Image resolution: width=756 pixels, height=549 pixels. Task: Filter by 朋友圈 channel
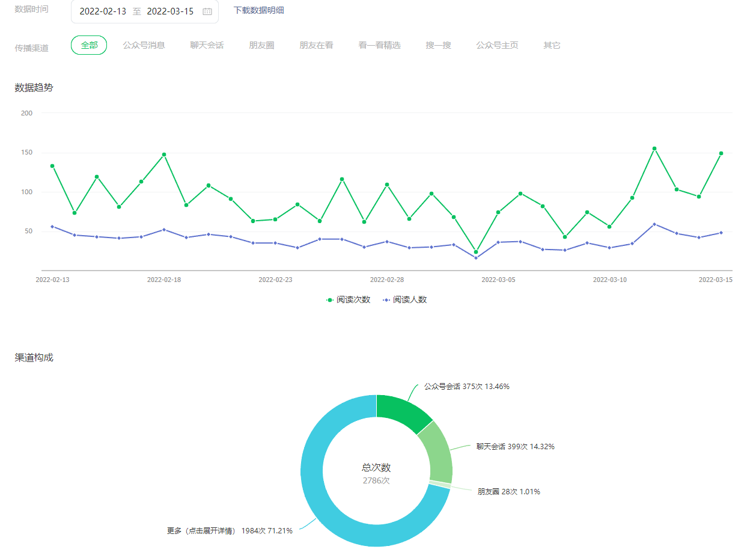261,45
